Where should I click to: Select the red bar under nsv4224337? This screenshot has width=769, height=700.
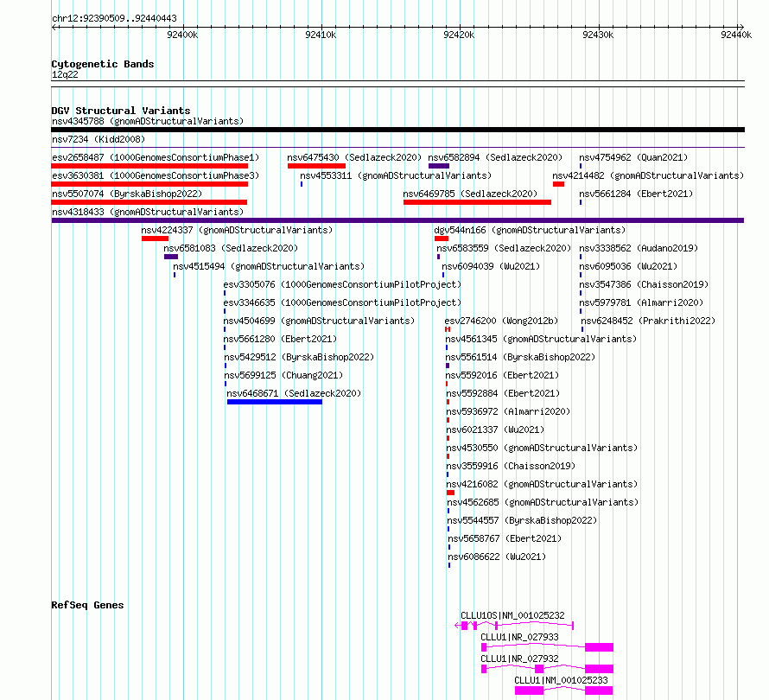[155, 239]
